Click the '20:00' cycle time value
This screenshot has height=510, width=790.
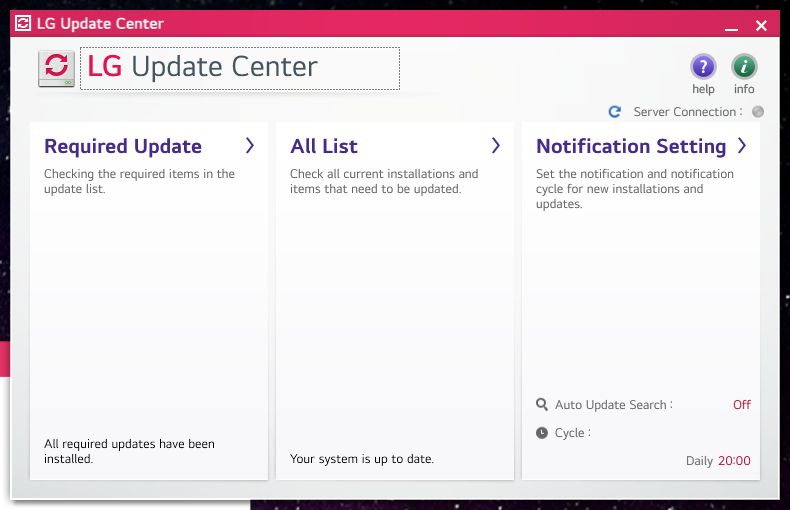pos(734,461)
